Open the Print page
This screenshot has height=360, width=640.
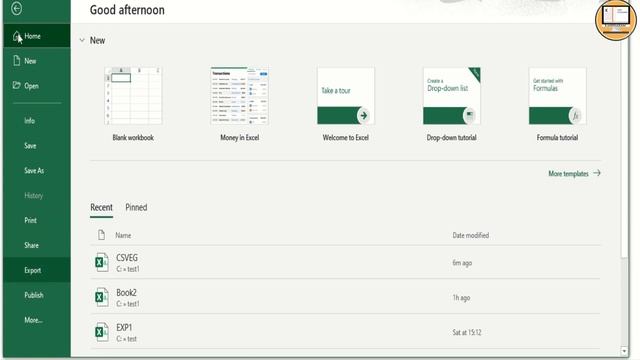tap(37, 220)
